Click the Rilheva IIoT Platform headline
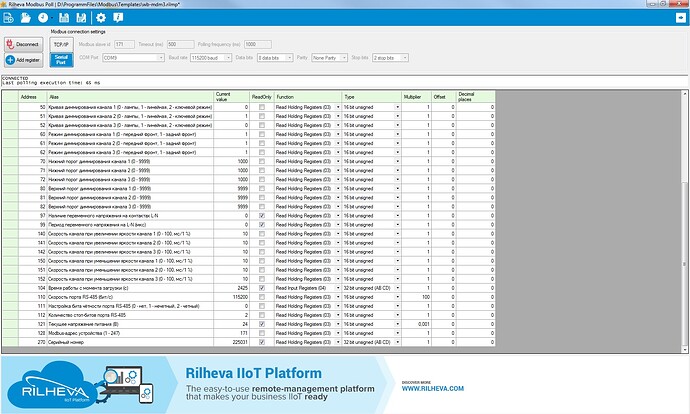This screenshot has width=690, height=414. (x=253, y=373)
